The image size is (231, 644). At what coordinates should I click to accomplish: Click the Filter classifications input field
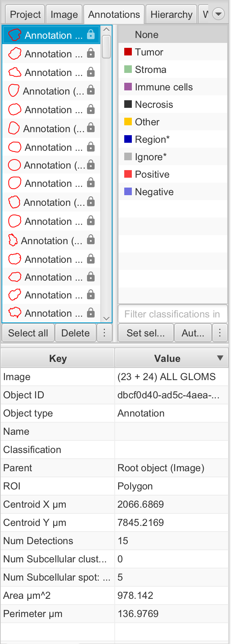172,314
